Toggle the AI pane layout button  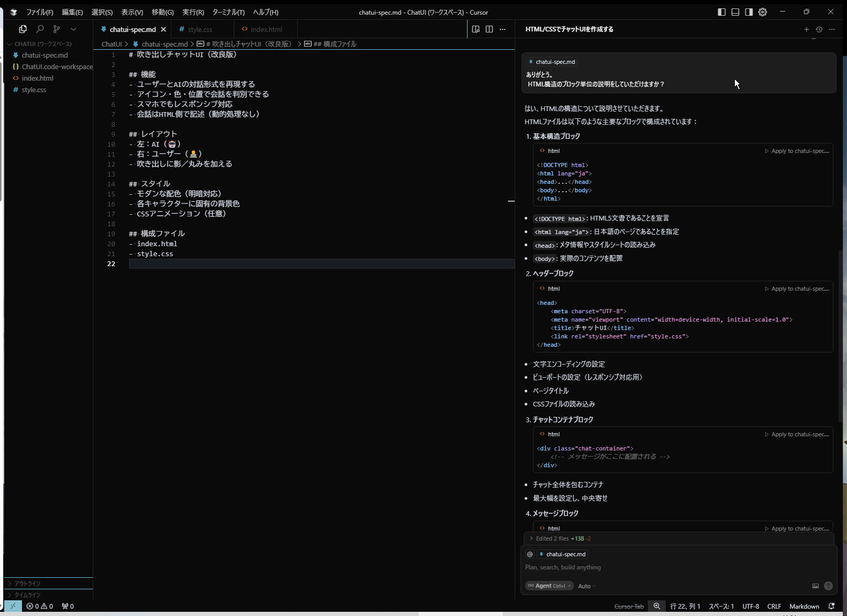click(x=749, y=12)
